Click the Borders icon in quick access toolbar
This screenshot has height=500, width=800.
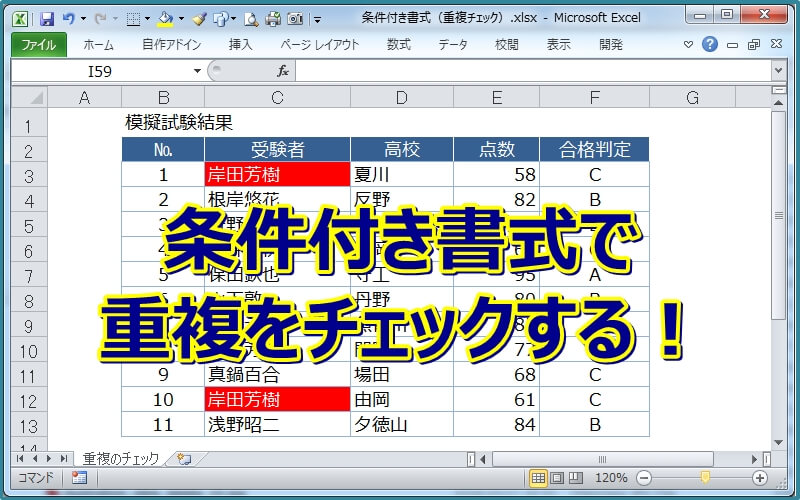point(133,19)
